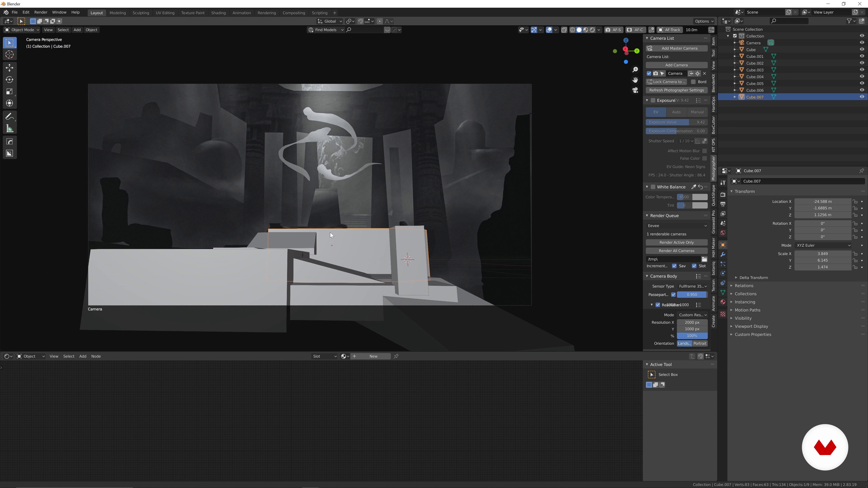Click the Add Camera button
Image resolution: width=868 pixels, height=488 pixels.
coord(677,65)
